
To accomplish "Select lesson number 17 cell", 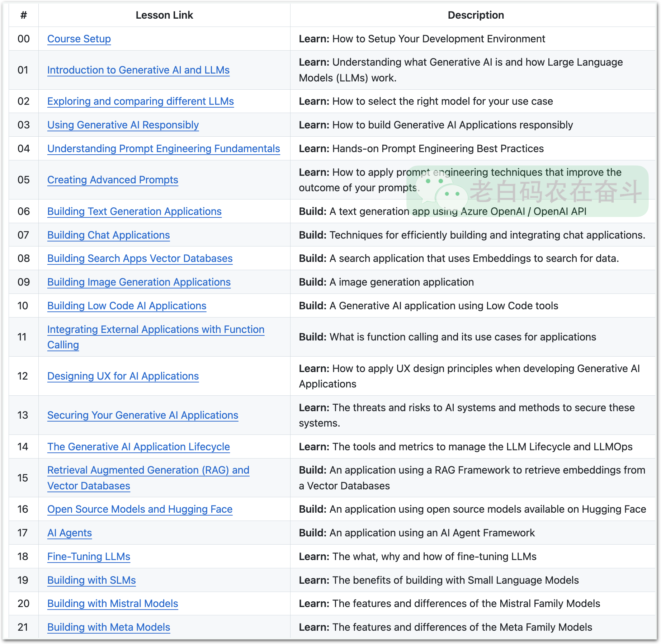I will (24, 533).
